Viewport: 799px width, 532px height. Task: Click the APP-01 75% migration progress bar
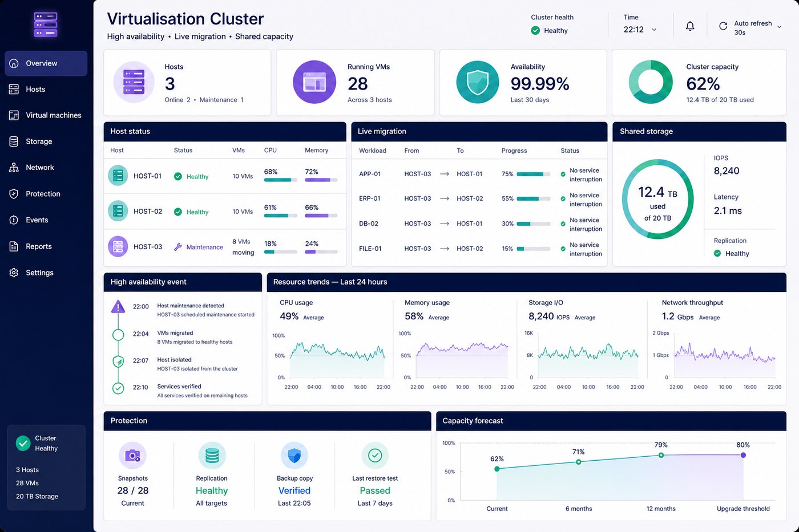534,174
